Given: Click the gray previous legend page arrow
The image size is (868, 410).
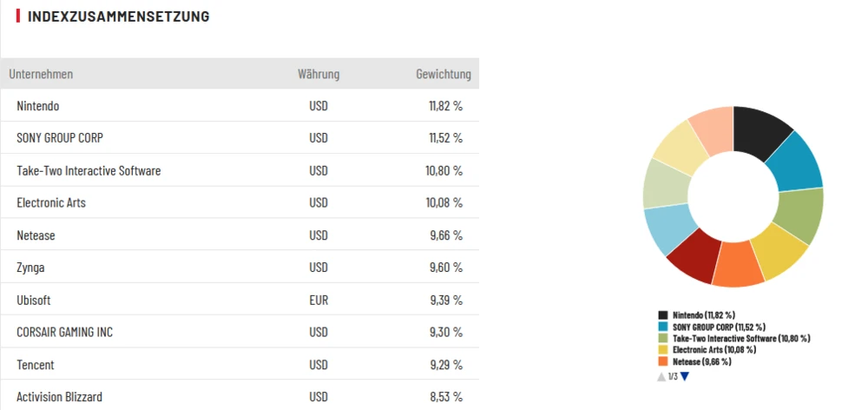Looking at the screenshot, I should tap(661, 376).
